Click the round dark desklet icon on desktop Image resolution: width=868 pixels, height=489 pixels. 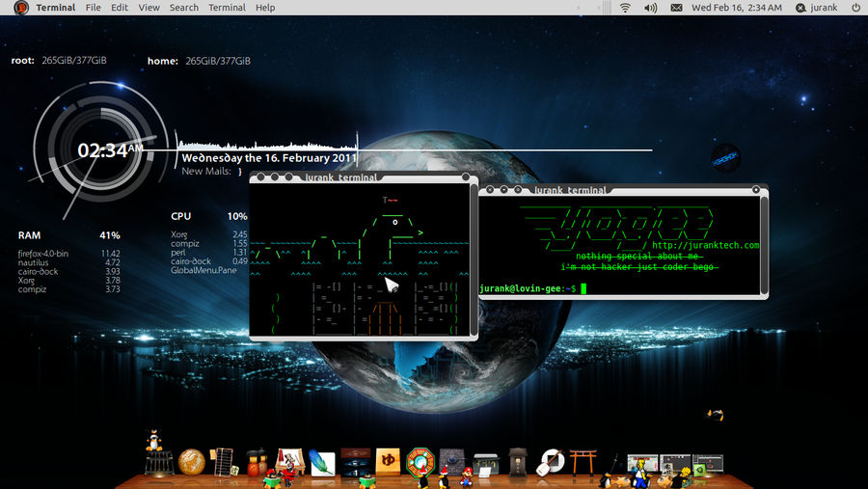pos(725,158)
